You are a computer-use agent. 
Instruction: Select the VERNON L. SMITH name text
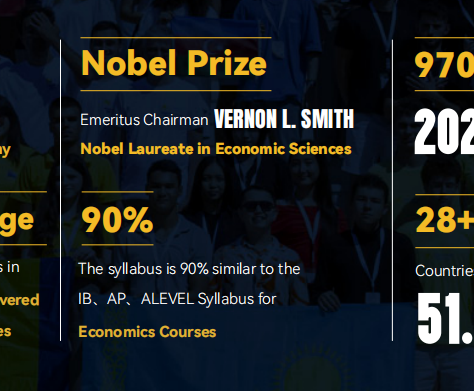tap(284, 119)
